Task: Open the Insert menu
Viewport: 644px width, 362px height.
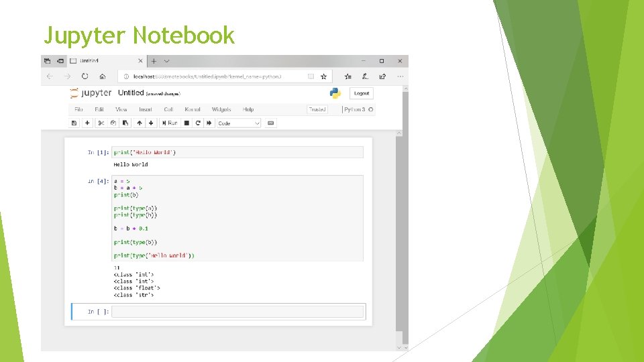Action: 146,109
